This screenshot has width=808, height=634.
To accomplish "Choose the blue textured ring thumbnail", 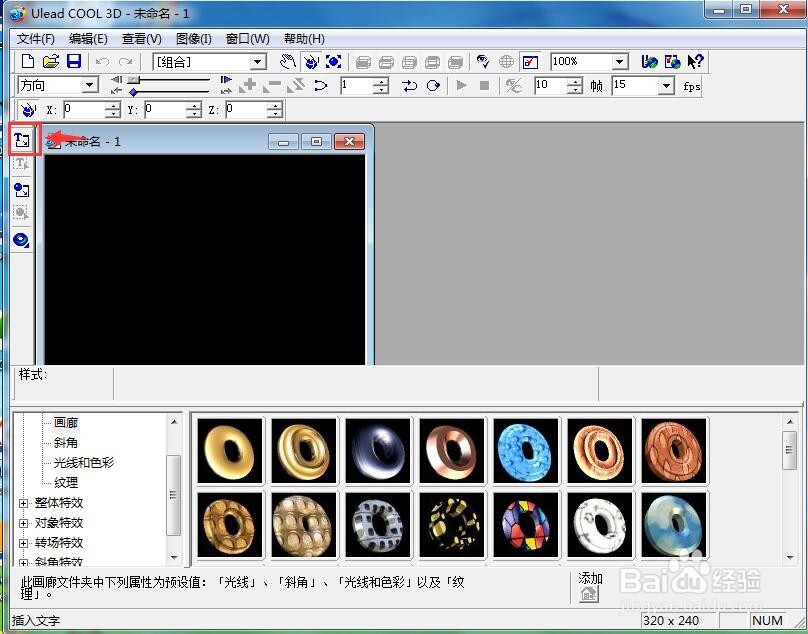I will (x=526, y=451).
